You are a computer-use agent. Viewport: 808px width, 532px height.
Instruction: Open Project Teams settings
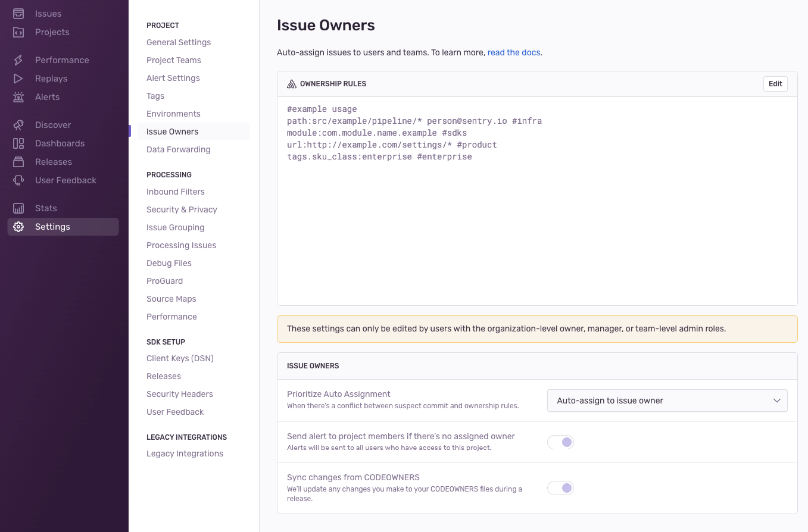tap(174, 60)
